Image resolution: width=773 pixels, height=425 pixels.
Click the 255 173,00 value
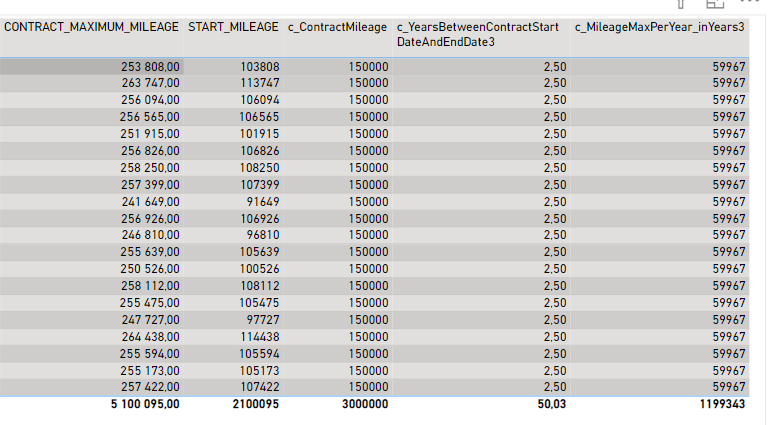pos(150,371)
